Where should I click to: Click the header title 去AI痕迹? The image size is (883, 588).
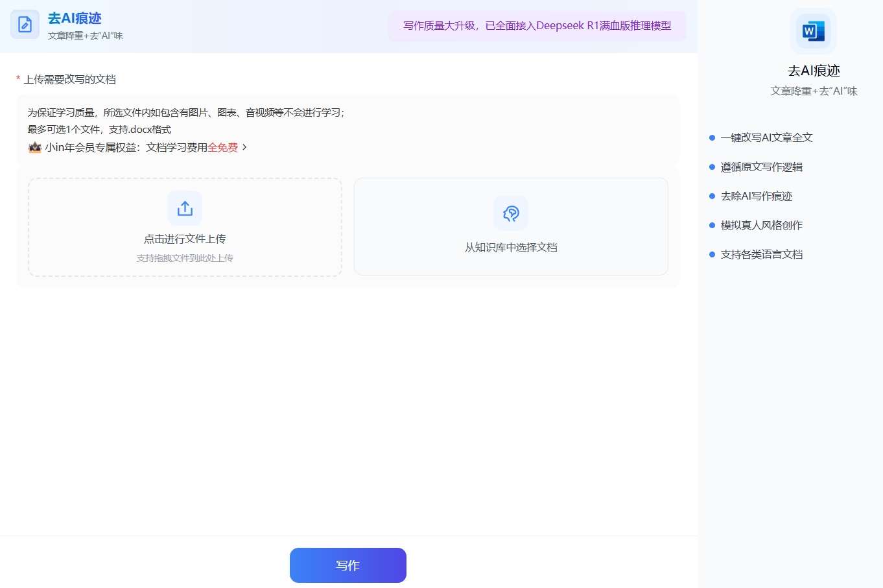click(75, 18)
